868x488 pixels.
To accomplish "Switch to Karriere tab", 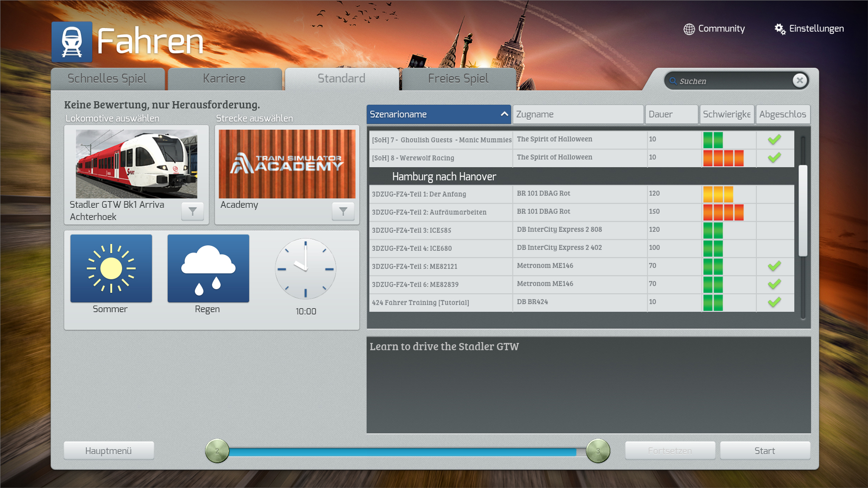I will click(x=224, y=79).
